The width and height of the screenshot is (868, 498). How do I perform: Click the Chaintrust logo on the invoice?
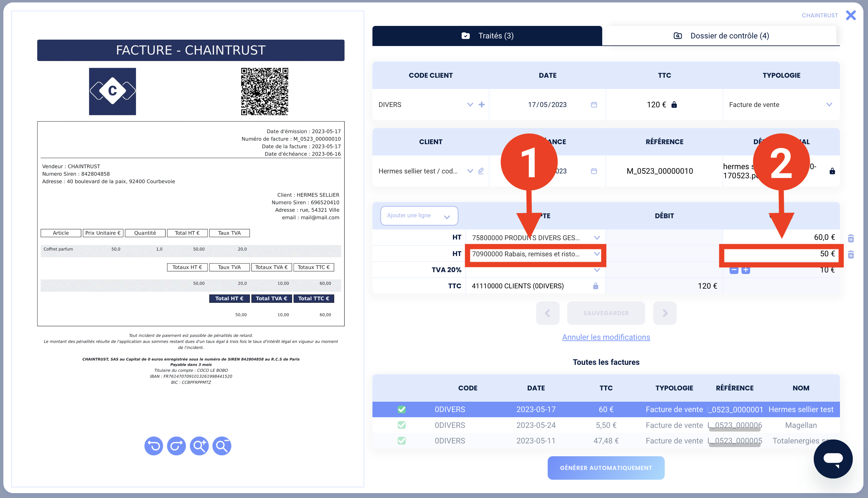coord(112,91)
